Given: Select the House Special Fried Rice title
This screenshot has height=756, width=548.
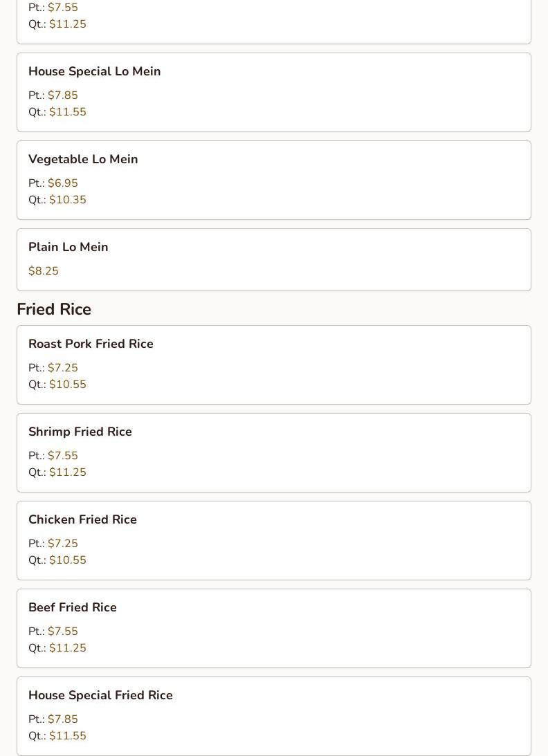Looking at the screenshot, I should coord(100,695).
